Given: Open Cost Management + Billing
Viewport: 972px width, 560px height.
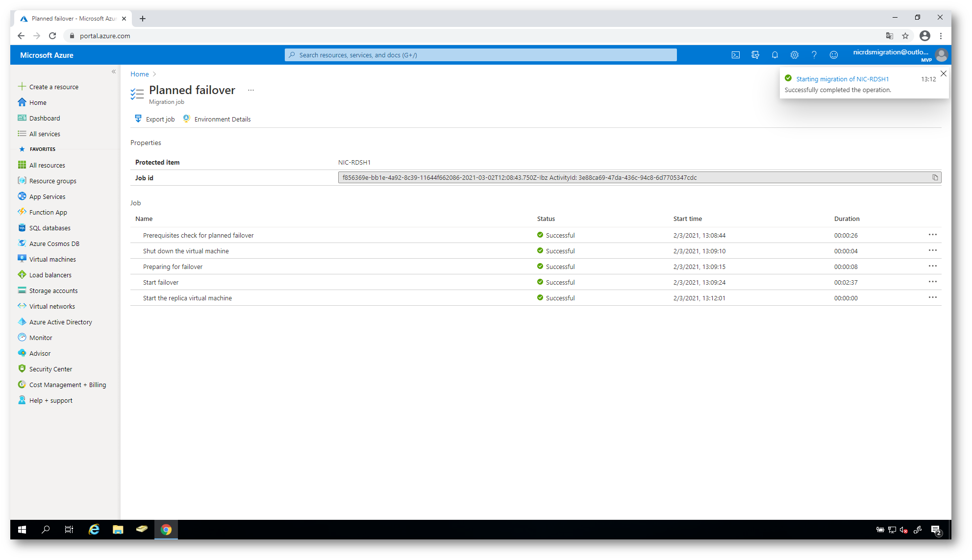Looking at the screenshot, I should tap(62, 385).
